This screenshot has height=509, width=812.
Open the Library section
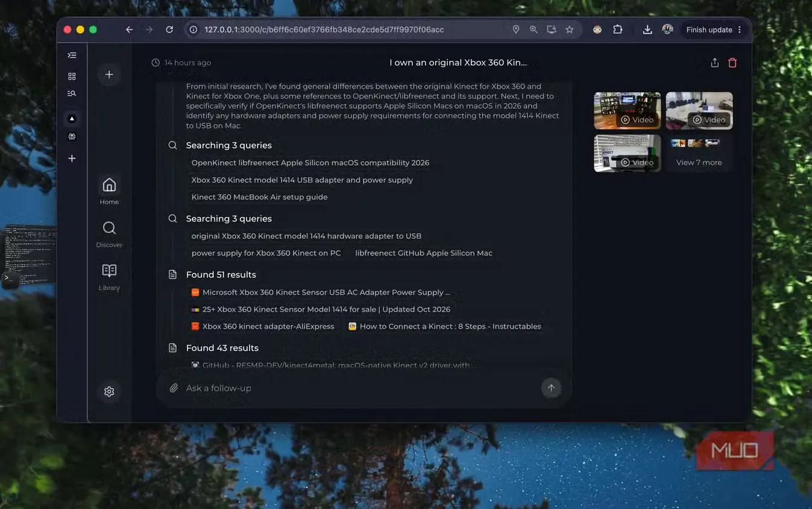coord(109,277)
